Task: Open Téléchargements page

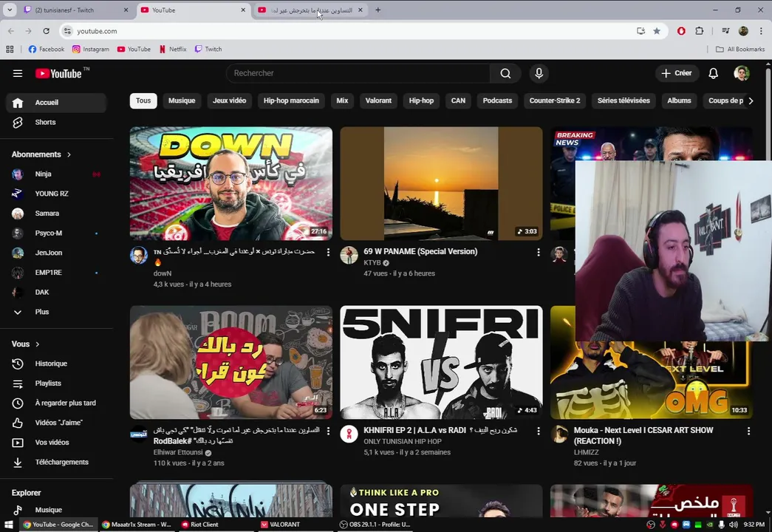Action: click(57, 462)
